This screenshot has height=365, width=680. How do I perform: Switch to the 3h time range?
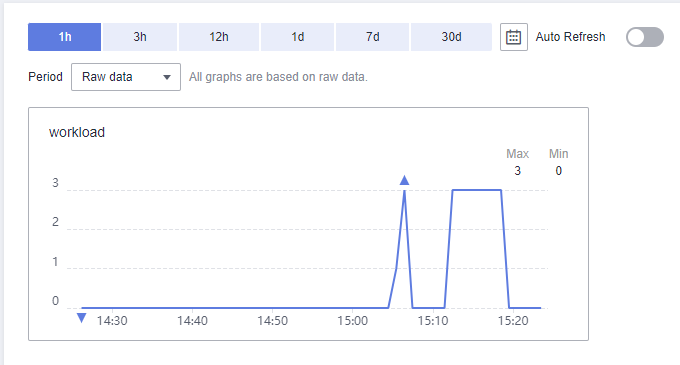click(140, 37)
